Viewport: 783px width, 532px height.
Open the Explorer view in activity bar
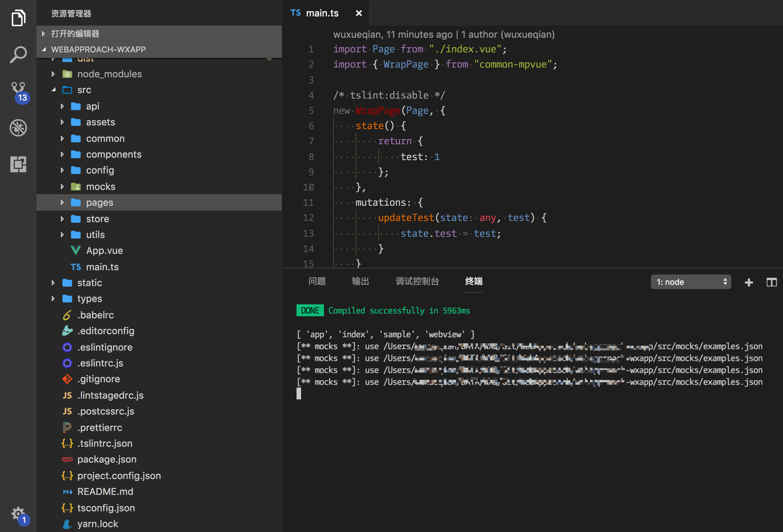pos(18,18)
